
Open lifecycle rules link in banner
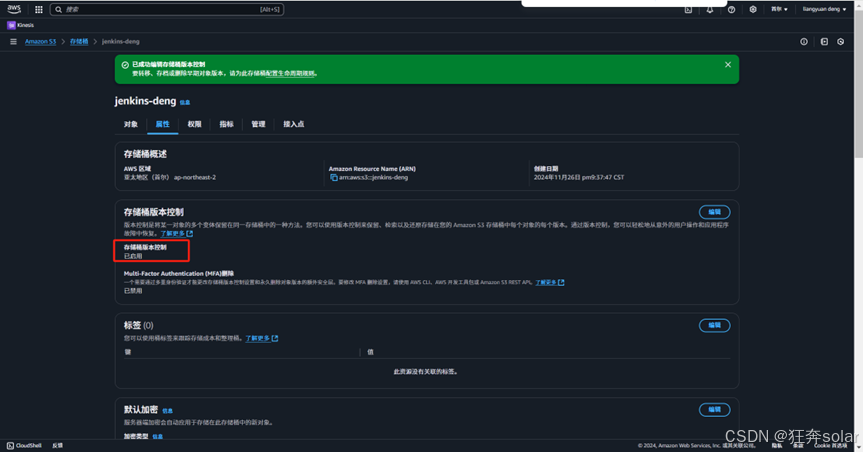(x=290, y=73)
